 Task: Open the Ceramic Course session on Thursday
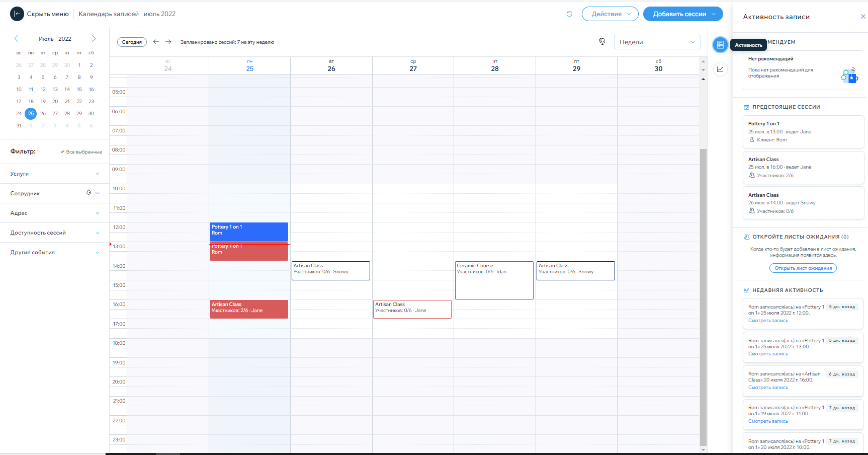pos(494,280)
